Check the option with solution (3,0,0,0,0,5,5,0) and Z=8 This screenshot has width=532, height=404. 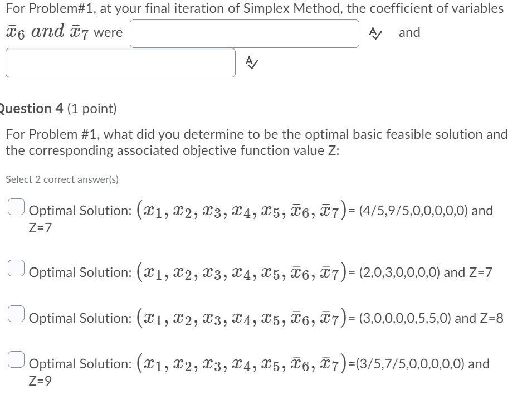(16, 314)
